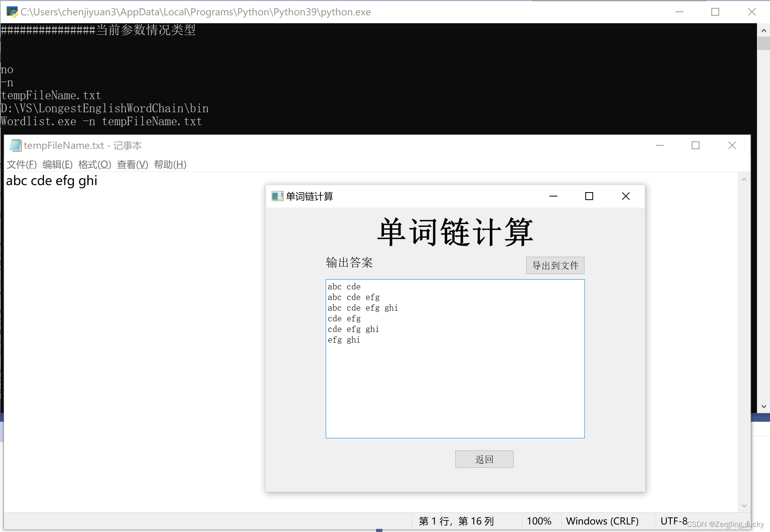Maximize the python.exe console window
This screenshot has width=770, height=532.
(x=715, y=12)
